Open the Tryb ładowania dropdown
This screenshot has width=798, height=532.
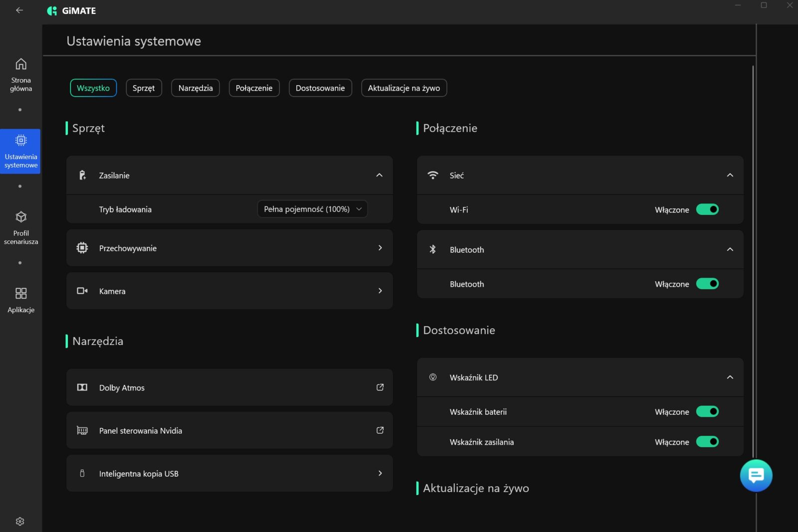pos(312,209)
